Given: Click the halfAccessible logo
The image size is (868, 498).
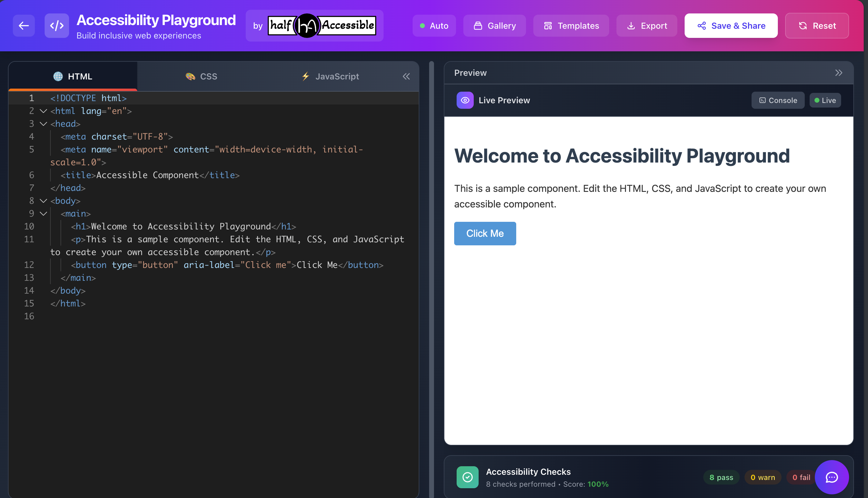Looking at the screenshot, I should pos(321,25).
